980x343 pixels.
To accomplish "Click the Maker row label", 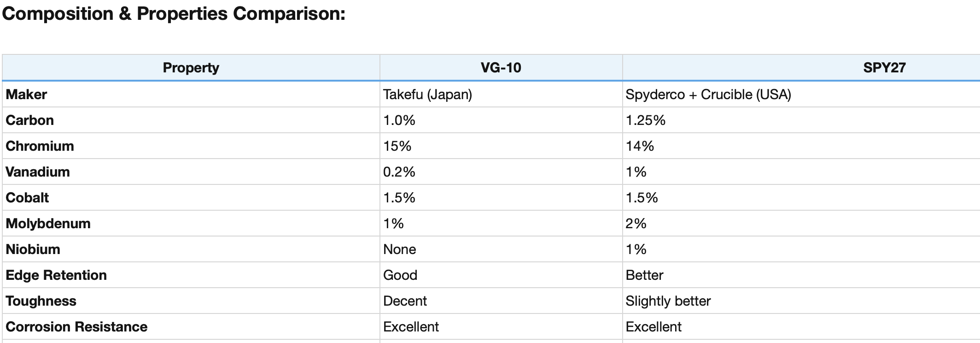I will point(26,95).
